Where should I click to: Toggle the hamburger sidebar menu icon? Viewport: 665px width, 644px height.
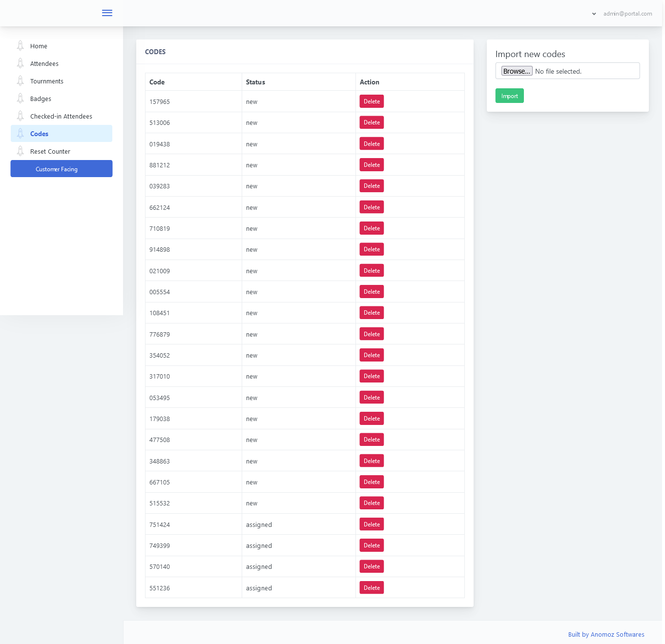107,13
